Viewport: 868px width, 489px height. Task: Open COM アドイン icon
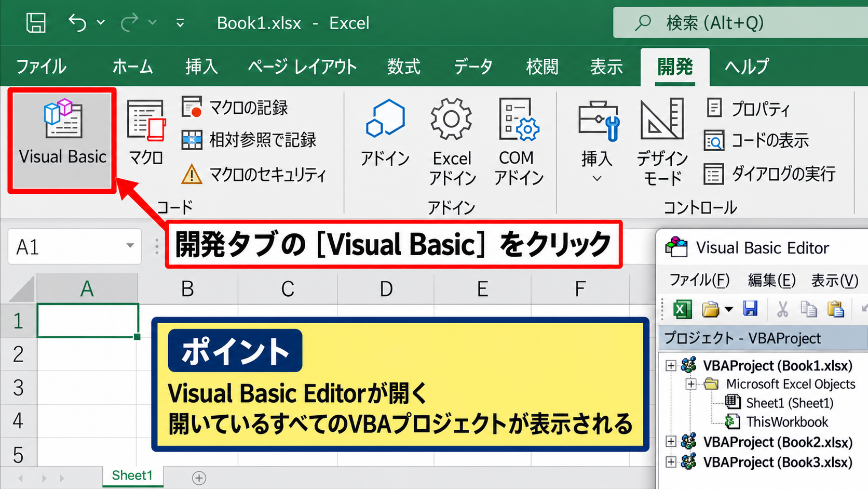(519, 120)
